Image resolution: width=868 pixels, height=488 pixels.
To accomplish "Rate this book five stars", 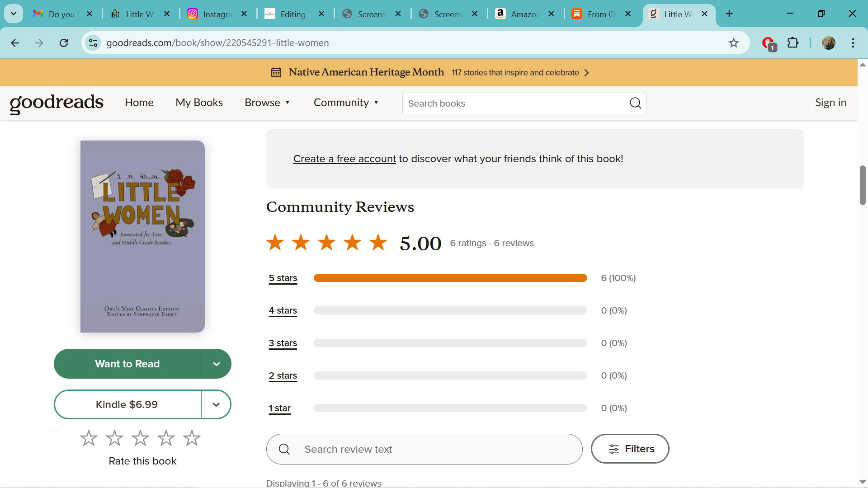I will click(192, 438).
